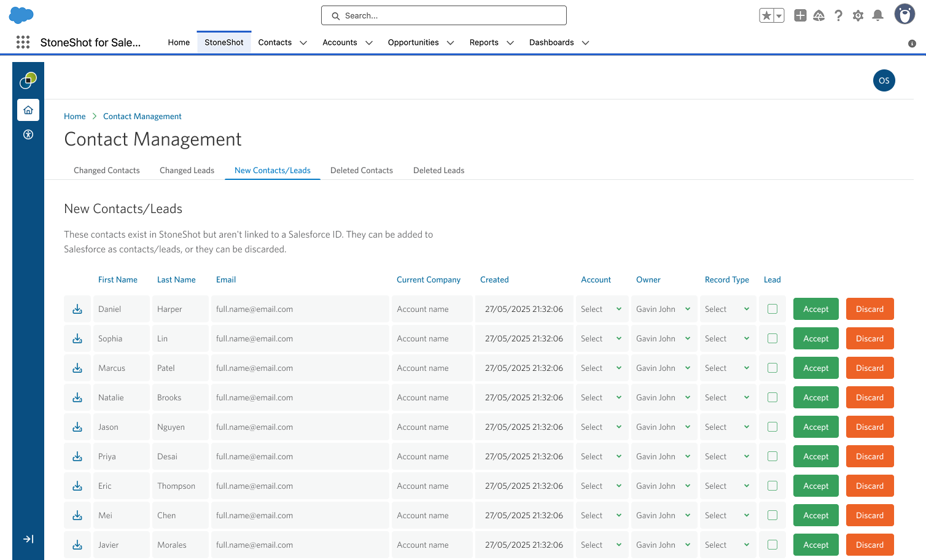Open the favorites list dropdown arrow
Image resolution: width=926 pixels, height=560 pixels.
779,16
